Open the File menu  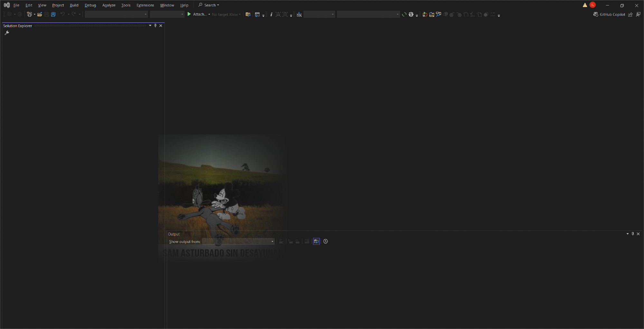[16, 5]
